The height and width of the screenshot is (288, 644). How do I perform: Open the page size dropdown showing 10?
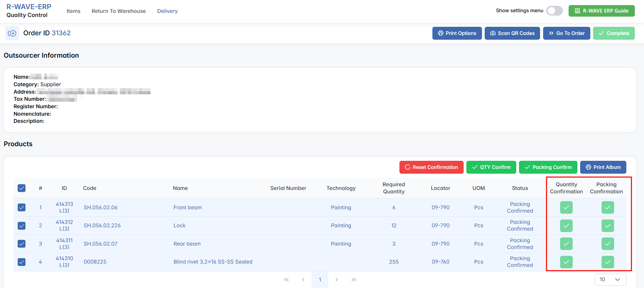(x=610, y=280)
